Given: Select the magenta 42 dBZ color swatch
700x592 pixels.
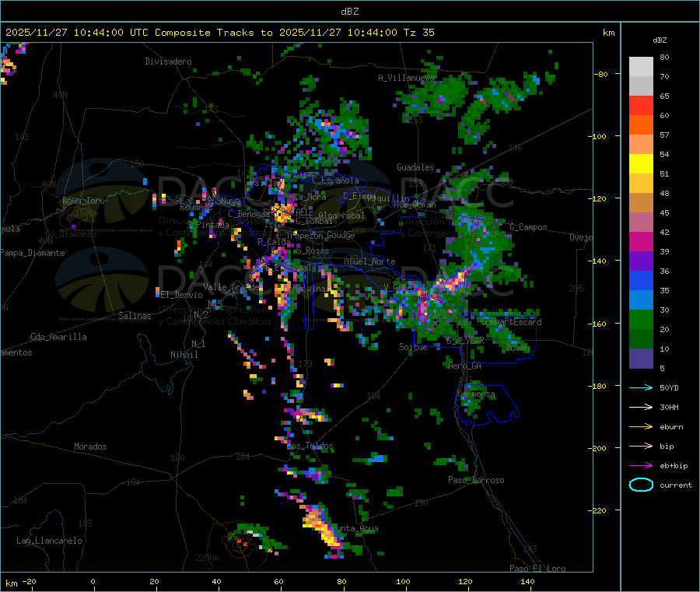Looking at the screenshot, I should pos(641,241).
